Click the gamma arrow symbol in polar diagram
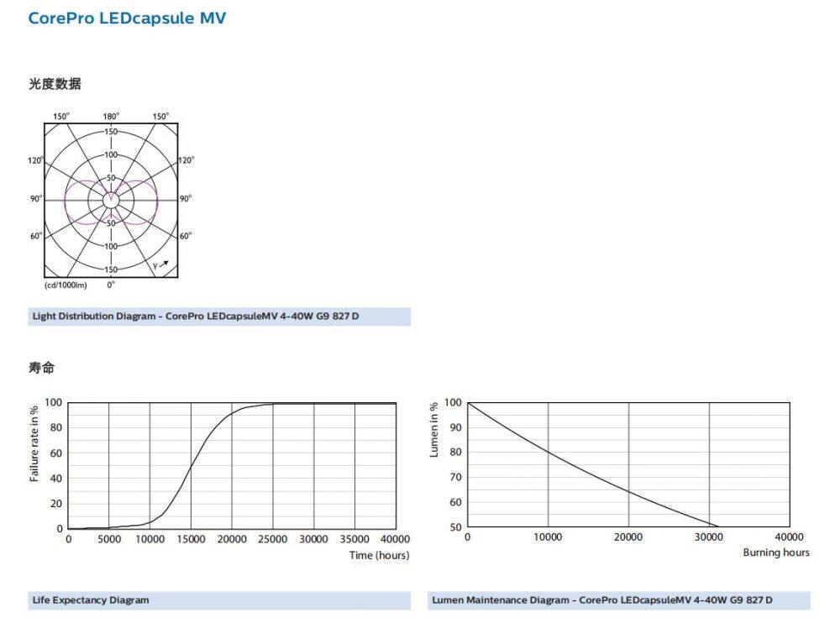The width and height of the screenshot is (840, 644). [161, 265]
